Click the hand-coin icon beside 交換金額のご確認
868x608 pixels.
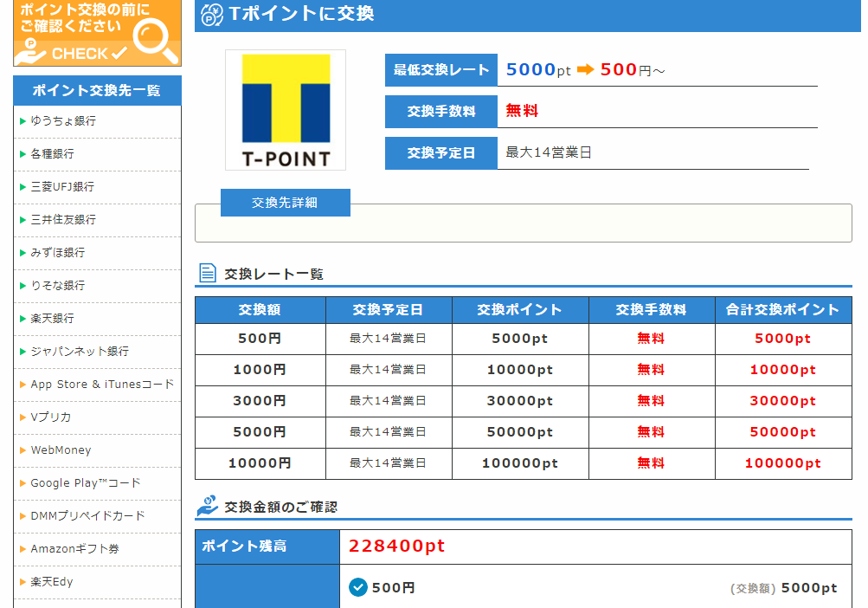click(208, 506)
